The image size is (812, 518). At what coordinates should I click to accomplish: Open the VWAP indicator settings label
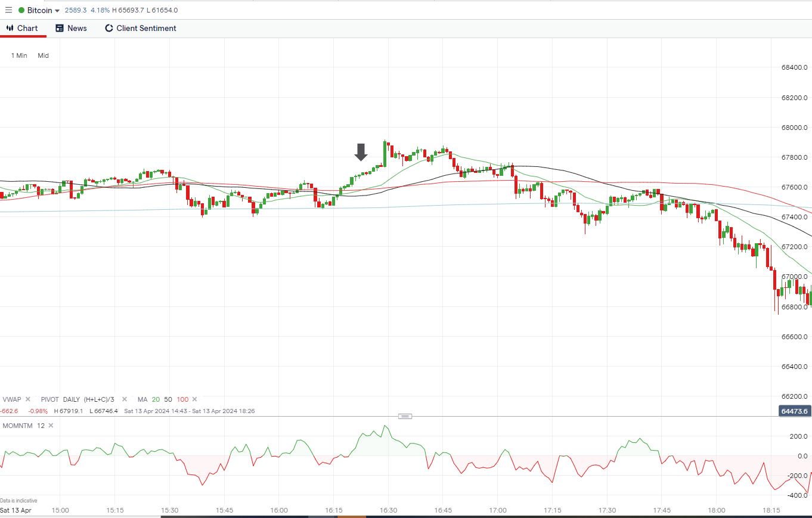point(12,399)
